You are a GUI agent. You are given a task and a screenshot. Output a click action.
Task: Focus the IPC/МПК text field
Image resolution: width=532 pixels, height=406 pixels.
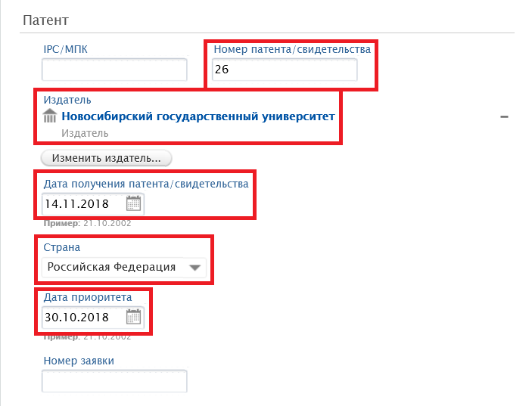click(114, 70)
